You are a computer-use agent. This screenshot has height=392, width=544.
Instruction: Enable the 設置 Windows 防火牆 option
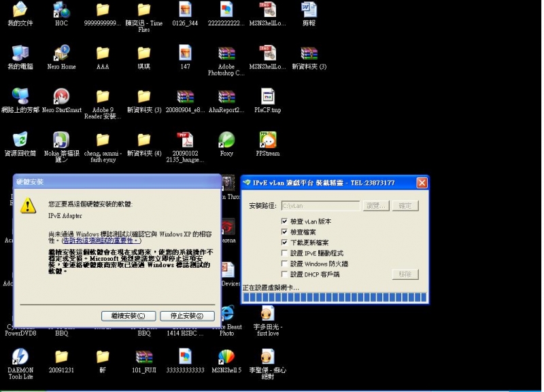point(284,264)
